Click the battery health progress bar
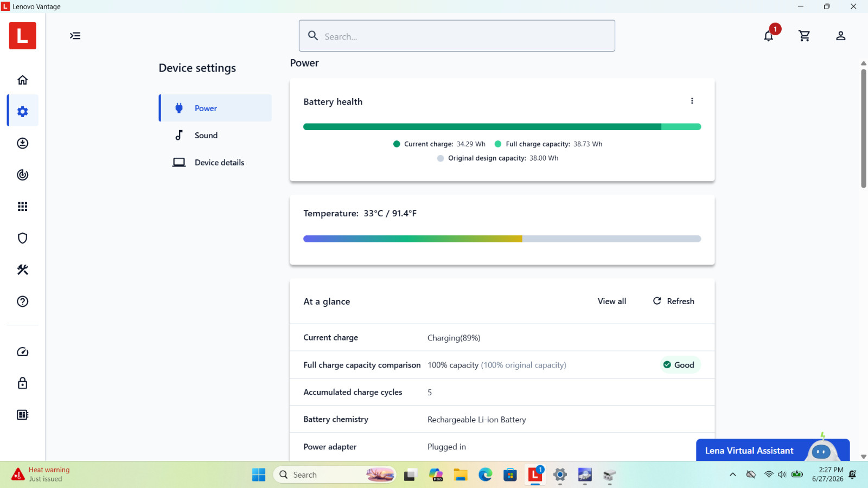868x488 pixels. coord(502,127)
